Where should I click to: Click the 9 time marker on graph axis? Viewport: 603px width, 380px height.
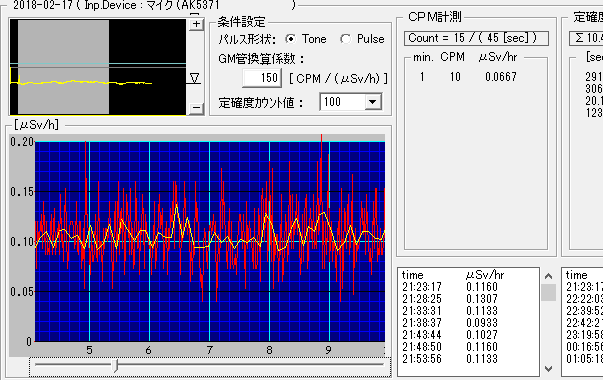(328, 350)
